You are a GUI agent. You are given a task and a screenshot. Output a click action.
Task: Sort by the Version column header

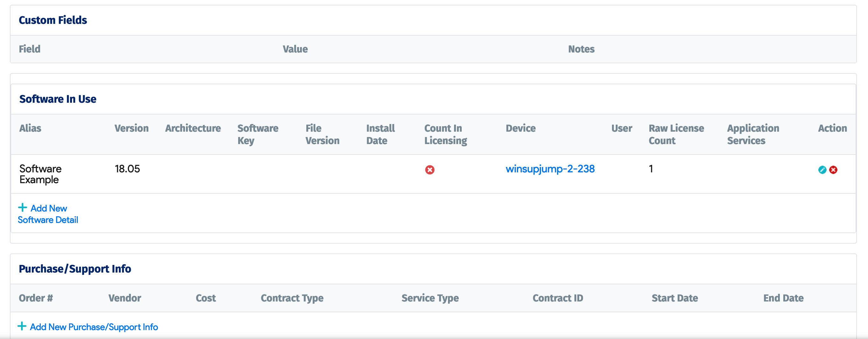[x=132, y=128]
